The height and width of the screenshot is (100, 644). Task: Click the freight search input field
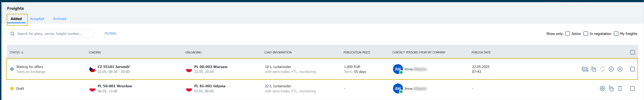tap(51, 34)
